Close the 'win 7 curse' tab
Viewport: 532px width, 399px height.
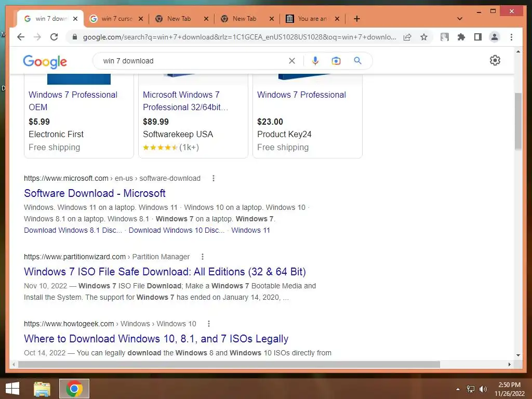140,19
